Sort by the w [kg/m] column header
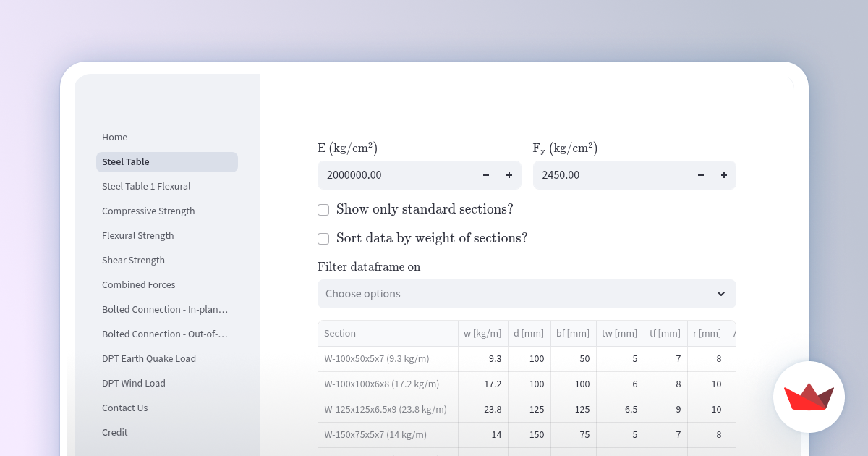Image resolution: width=868 pixels, height=456 pixels. click(x=482, y=334)
